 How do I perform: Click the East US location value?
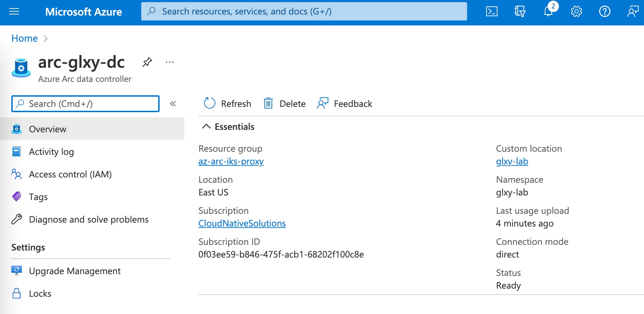click(213, 192)
